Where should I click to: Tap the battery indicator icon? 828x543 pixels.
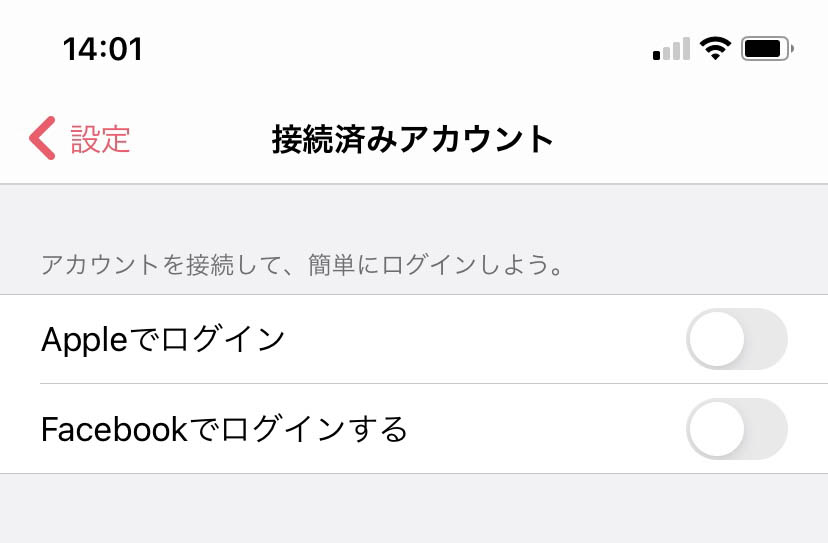pyautogui.click(x=767, y=49)
